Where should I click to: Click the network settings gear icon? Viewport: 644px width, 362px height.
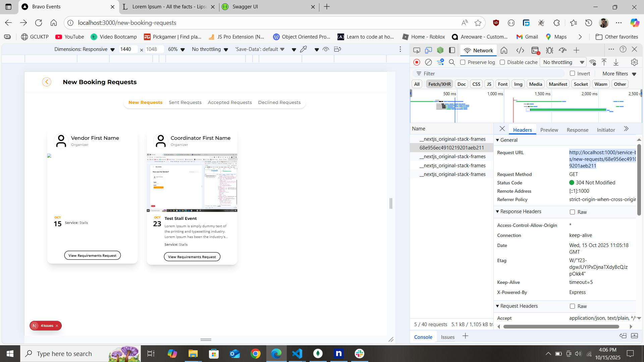coord(634,62)
